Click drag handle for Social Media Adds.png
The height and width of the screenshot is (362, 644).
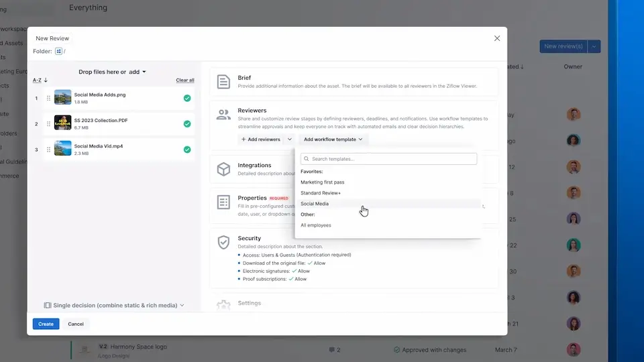[x=48, y=98]
